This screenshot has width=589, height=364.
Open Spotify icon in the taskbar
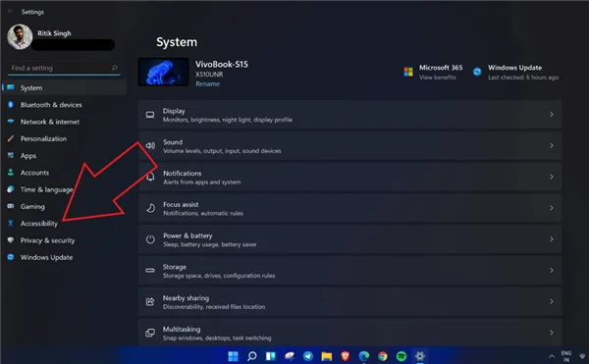(x=402, y=356)
